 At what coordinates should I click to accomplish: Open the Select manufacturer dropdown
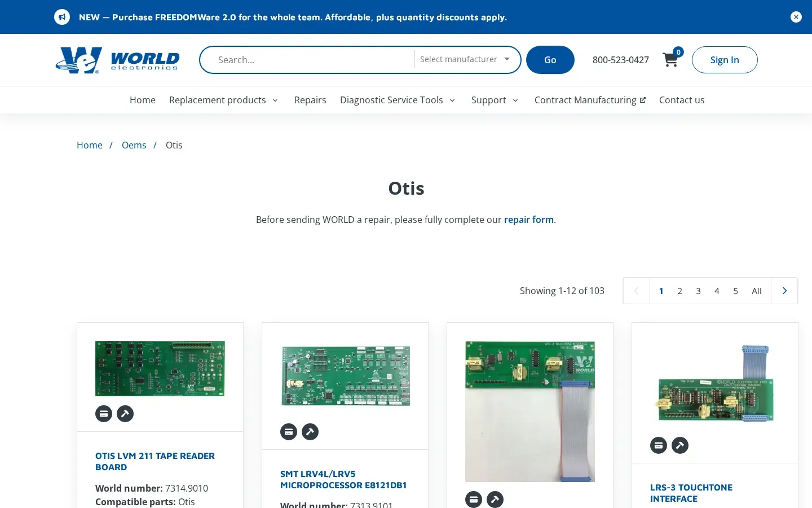[465, 59]
